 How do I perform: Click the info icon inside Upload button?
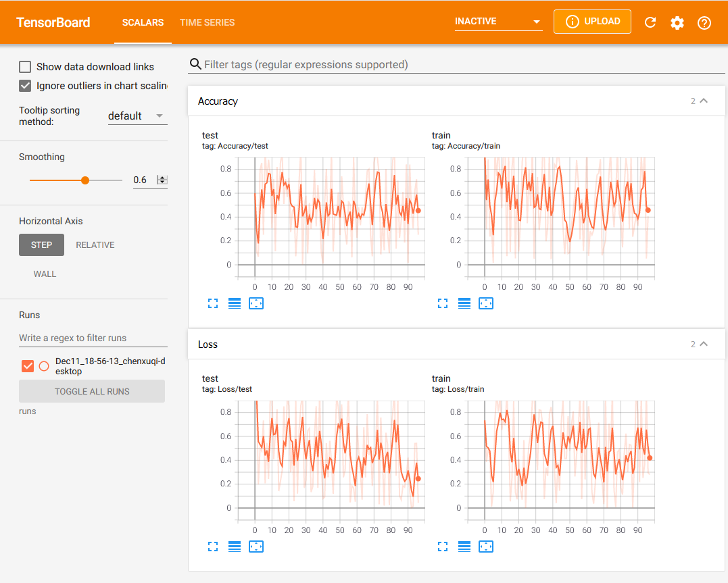[x=572, y=22]
